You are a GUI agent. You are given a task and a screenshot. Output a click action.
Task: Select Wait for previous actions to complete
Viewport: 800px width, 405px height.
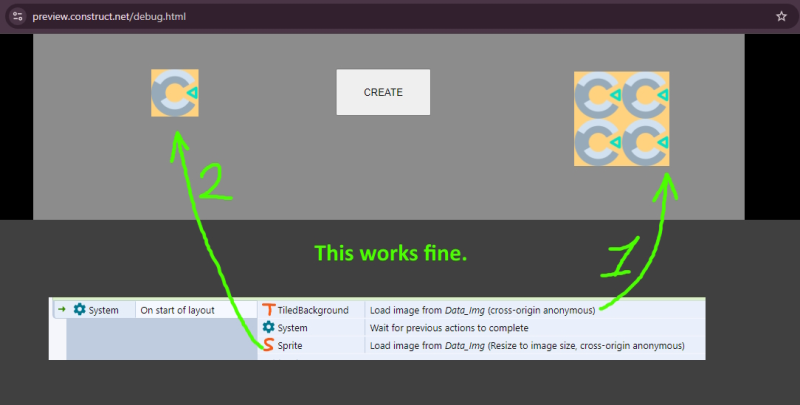tap(449, 328)
